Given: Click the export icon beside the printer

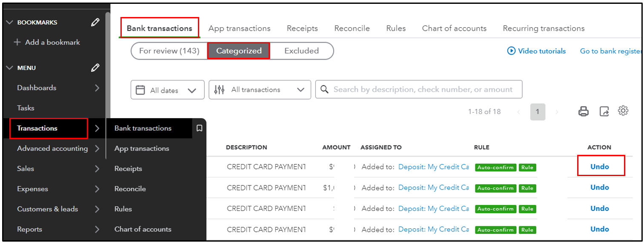Looking at the screenshot, I should [604, 111].
